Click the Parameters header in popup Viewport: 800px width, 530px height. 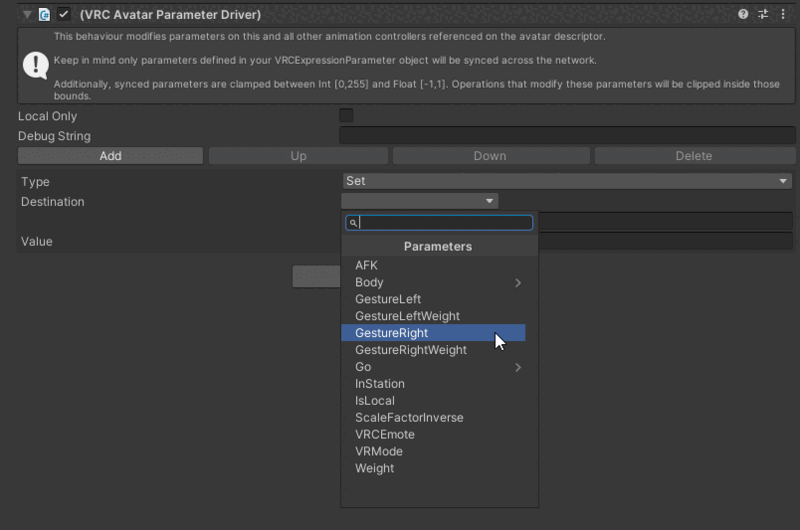click(x=438, y=246)
